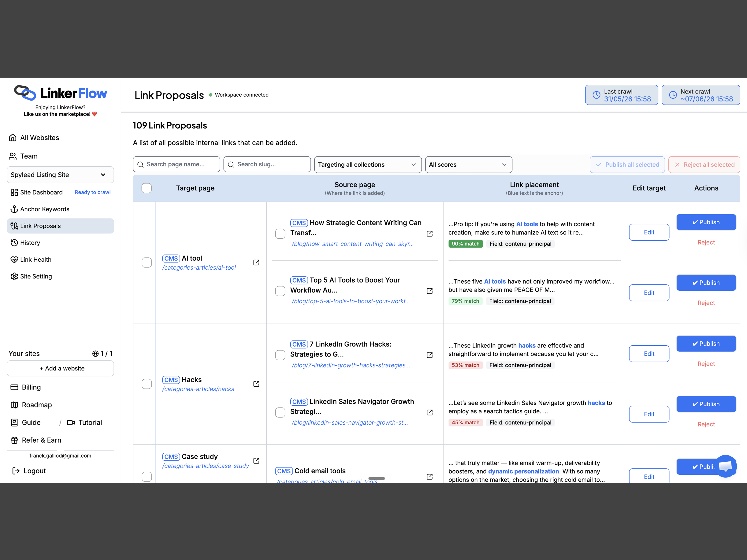747x560 pixels.
Task: Check the Case study target page checkbox
Action: [x=147, y=477]
